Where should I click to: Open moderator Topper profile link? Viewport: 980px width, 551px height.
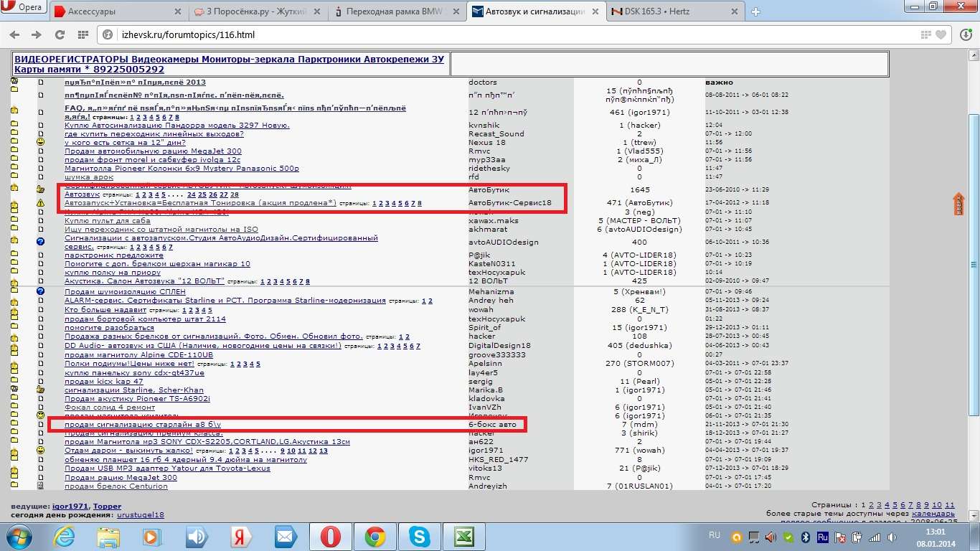(x=107, y=506)
